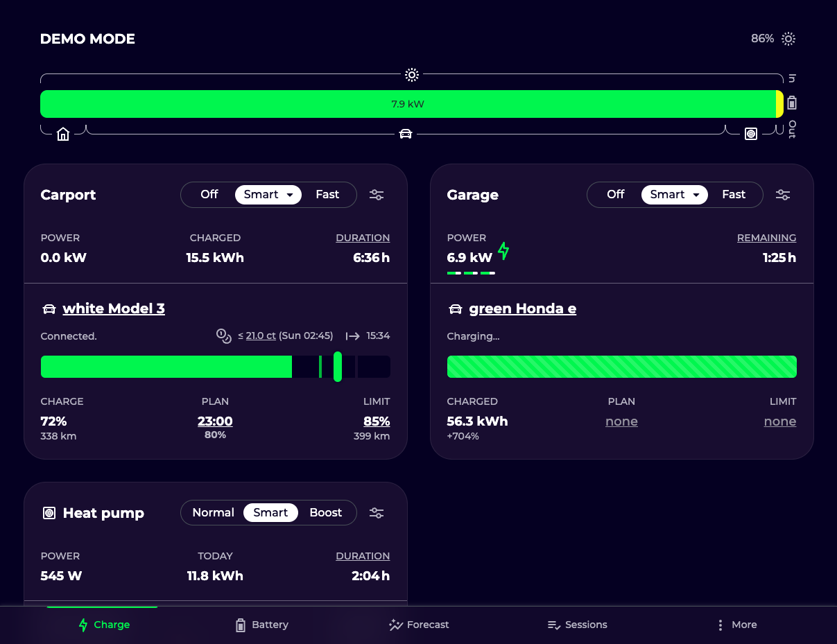Click the battery icon beside the energy bar

click(x=792, y=103)
